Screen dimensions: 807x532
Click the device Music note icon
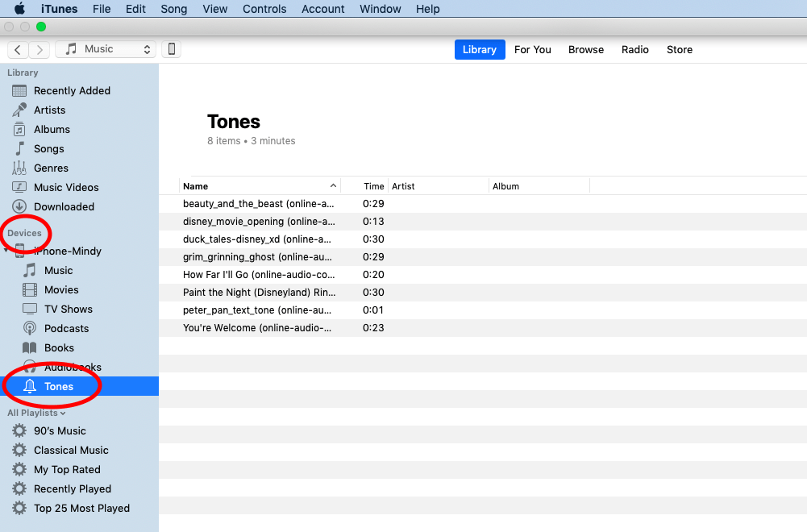[x=30, y=271]
